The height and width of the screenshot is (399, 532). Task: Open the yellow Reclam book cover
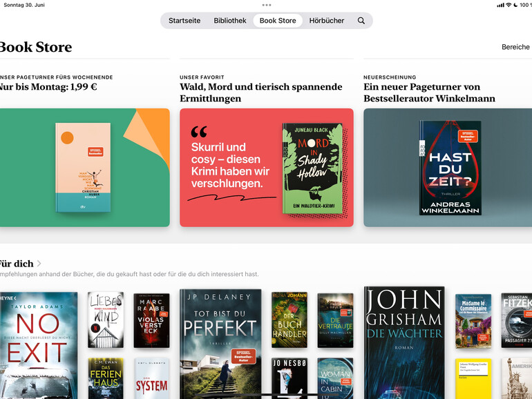(473, 379)
